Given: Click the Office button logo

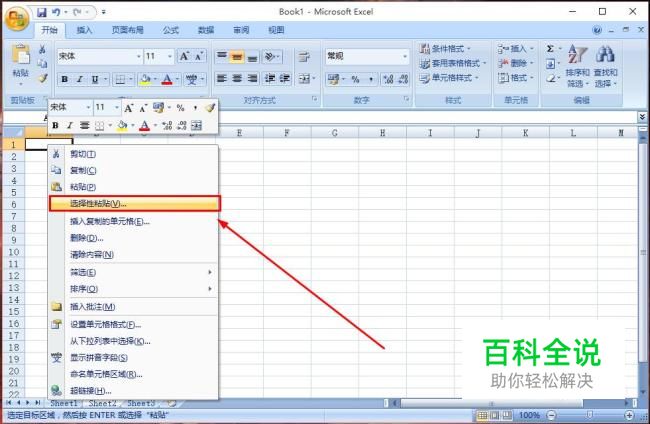Looking at the screenshot, I should coord(17,17).
